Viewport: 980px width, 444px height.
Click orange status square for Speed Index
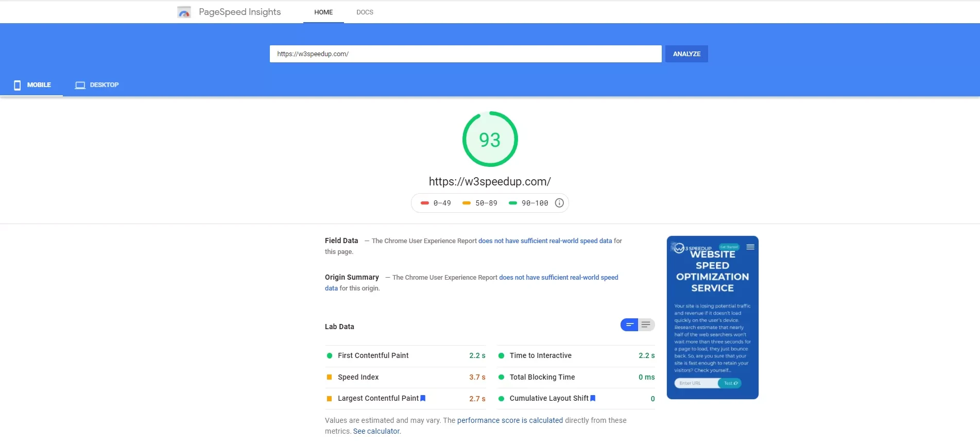(x=330, y=377)
